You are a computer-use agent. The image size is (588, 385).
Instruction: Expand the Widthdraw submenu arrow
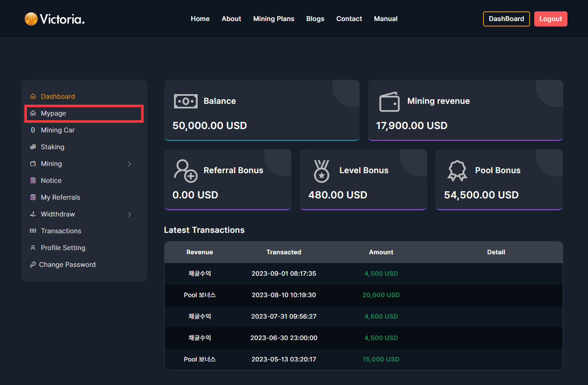(129, 214)
